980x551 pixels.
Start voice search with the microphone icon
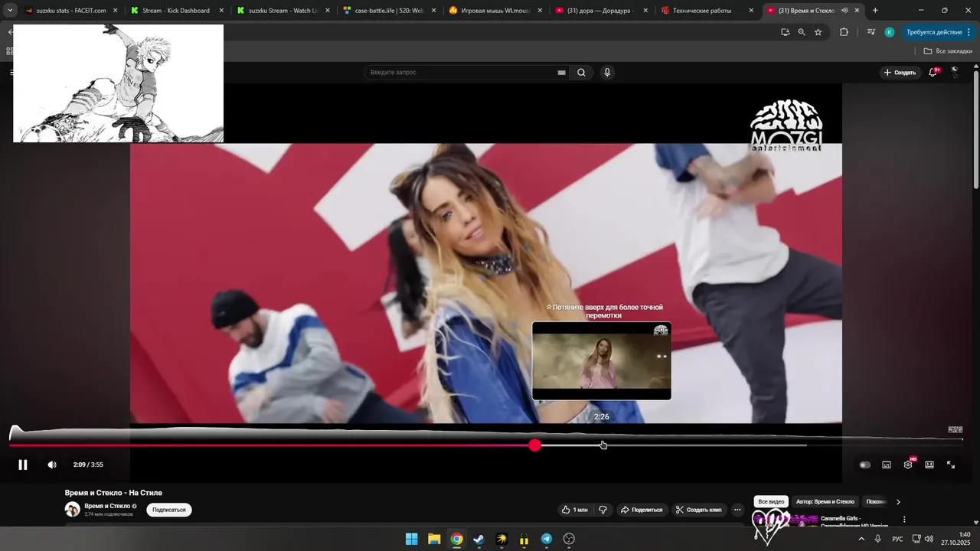(x=607, y=73)
